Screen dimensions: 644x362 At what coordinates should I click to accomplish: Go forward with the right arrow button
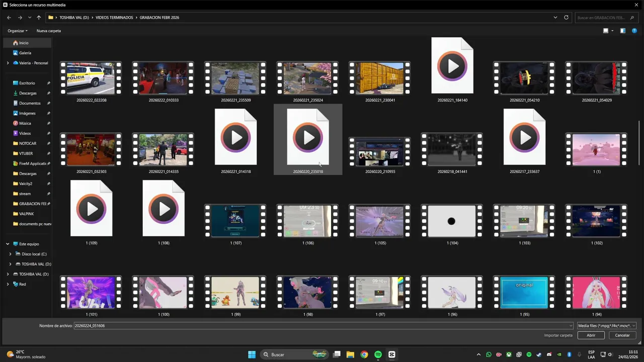coord(20,18)
